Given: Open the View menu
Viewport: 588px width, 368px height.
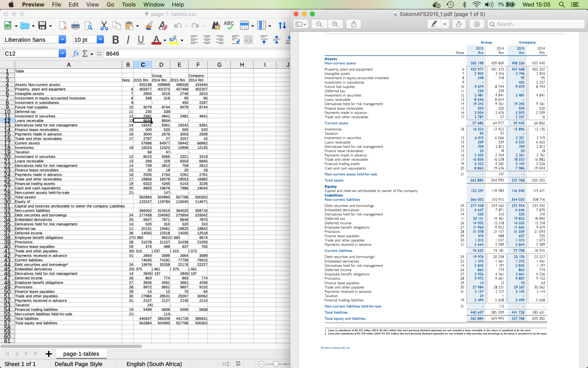Looking at the screenshot, I should (x=92, y=4).
